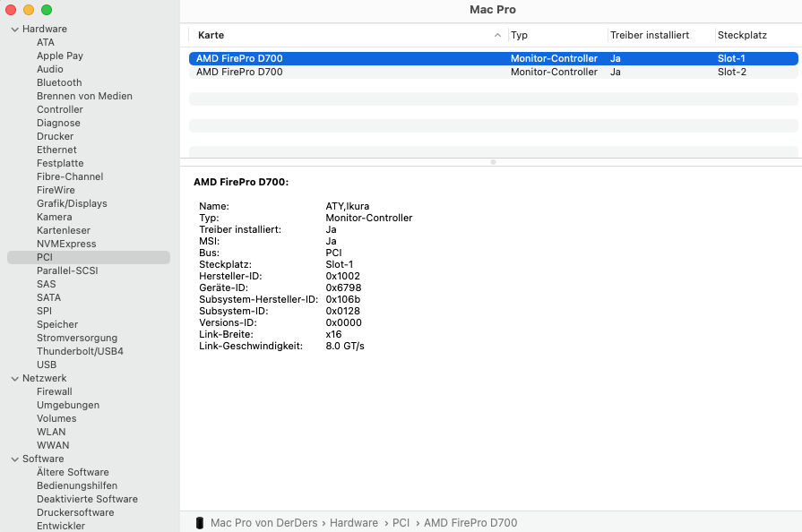Select Entwickler under Software
The width and height of the screenshot is (802, 532).
tap(61, 526)
